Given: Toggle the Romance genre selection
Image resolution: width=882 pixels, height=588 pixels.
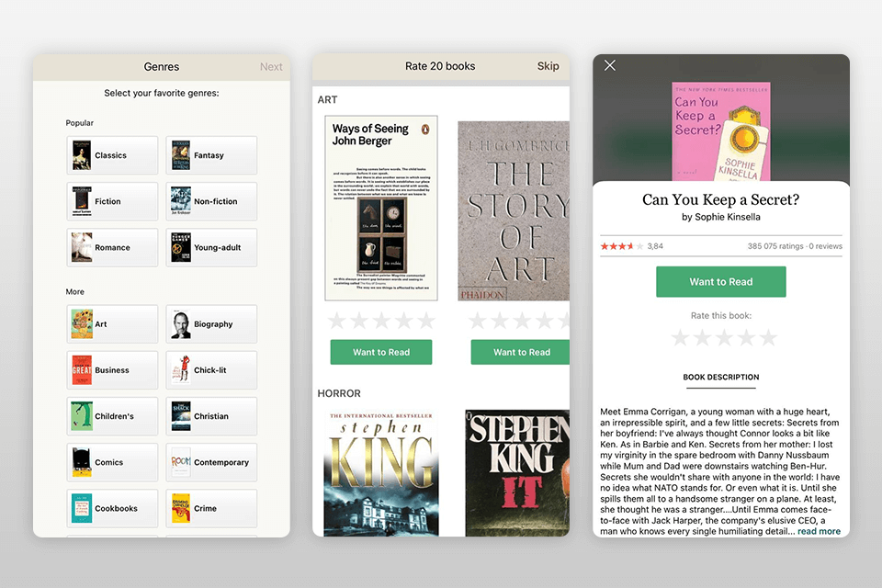Looking at the screenshot, I should 111,247.
